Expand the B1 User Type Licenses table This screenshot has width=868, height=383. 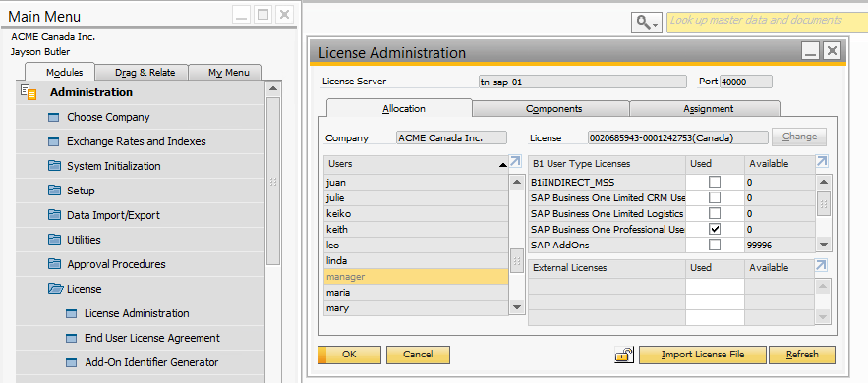[x=822, y=162]
